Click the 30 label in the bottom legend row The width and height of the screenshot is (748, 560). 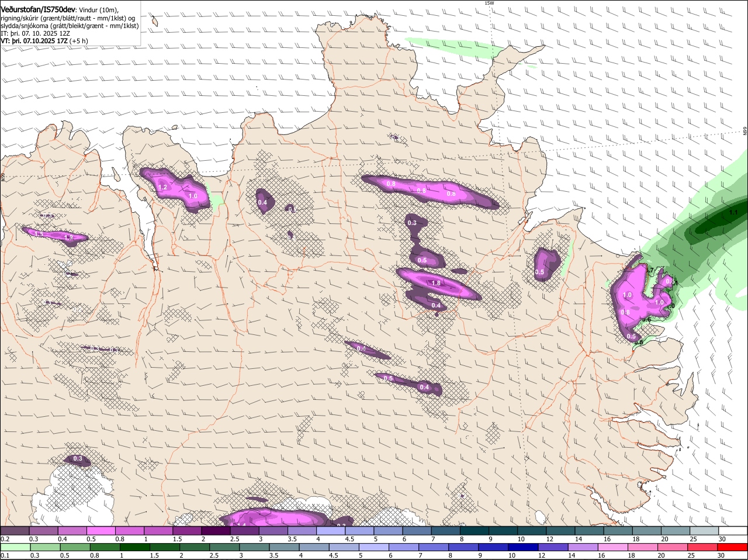tap(721, 555)
